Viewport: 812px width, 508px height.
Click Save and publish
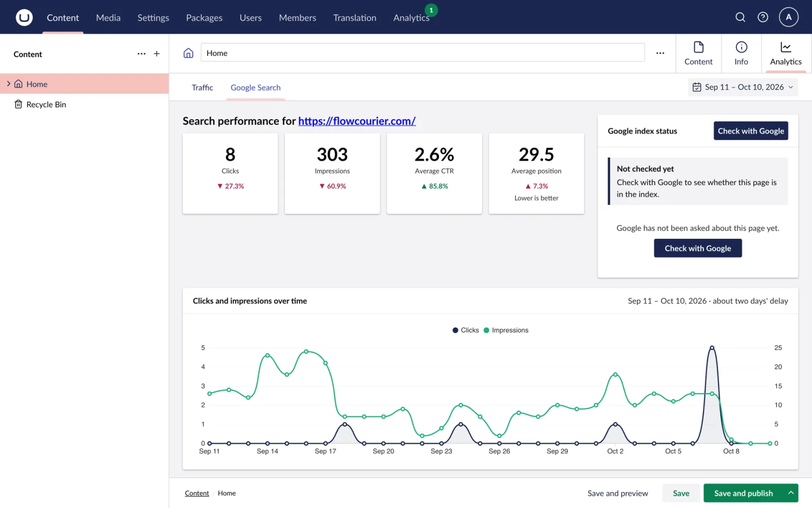(x=743, y=493)
